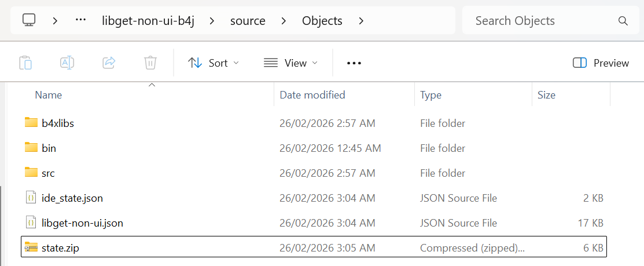
Task: Open the Sort dropdown menu
Action: (214, 63)
